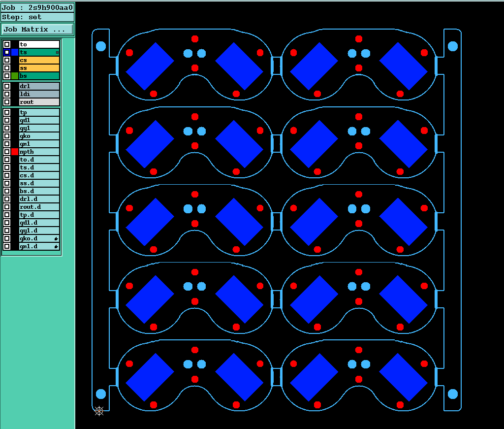Screen dimensions: 504x429
Task: Select the 'to.d' layer name
Action: (x=39, y=160)
